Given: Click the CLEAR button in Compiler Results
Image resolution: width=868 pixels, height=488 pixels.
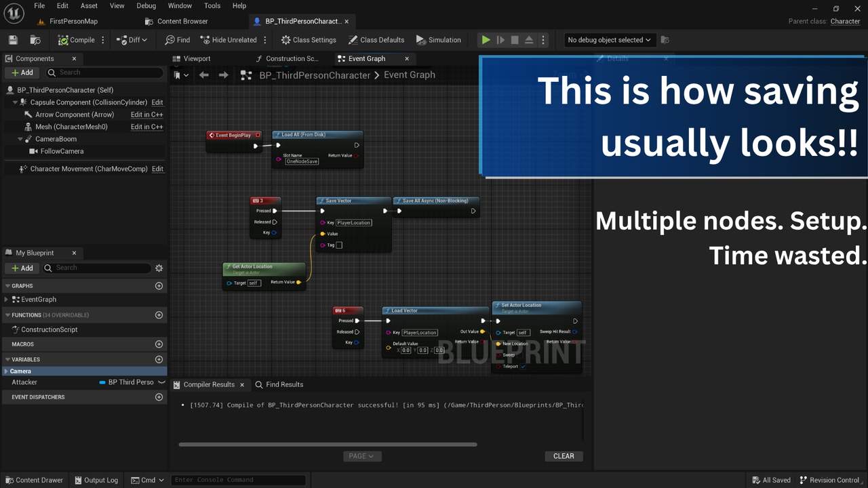Looking at the screenshot, I should click(564, 456).
